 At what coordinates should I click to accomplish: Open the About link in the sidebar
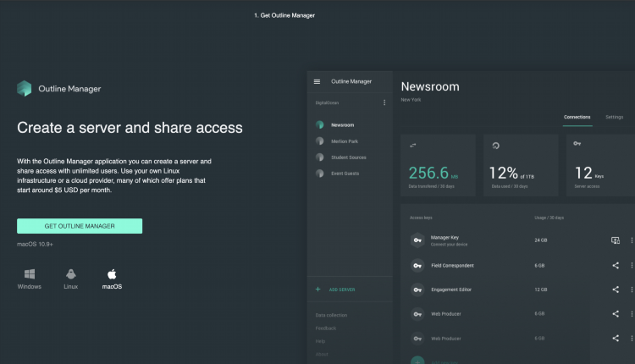(322, 354)
